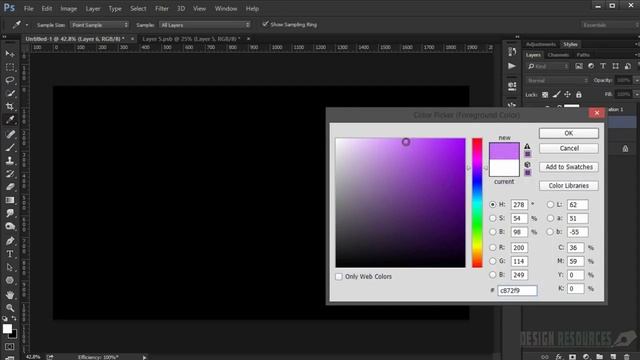Click the R value input field
Image resolution: width=640 pixels, height=360 pixels.
pyautogui.click(x=519, y=247)
